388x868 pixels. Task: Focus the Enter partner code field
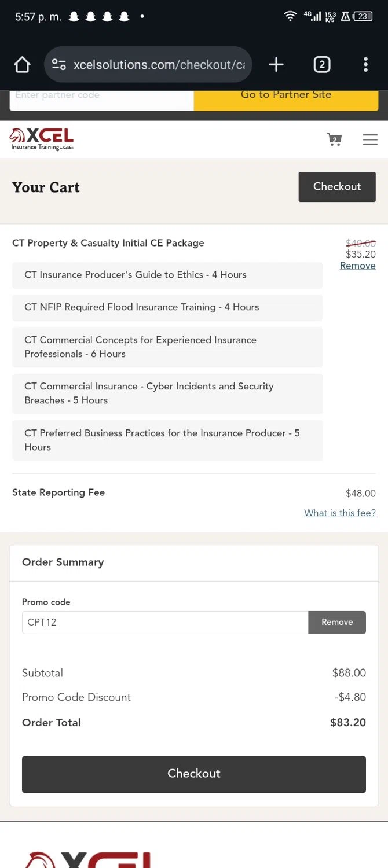click(x=101, y=97)
